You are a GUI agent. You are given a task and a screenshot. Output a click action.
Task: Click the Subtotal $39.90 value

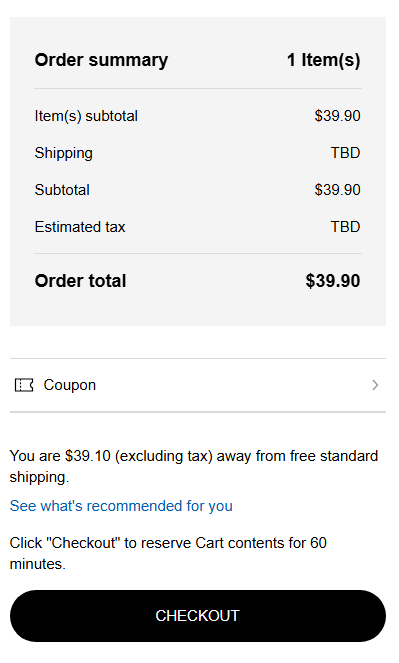tap(337, 190)
